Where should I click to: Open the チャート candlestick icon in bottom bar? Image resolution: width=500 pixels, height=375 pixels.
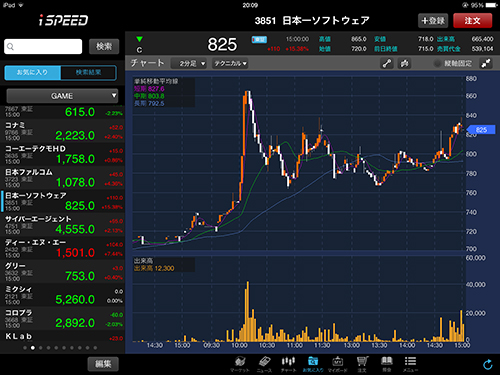tap(288, 364)
